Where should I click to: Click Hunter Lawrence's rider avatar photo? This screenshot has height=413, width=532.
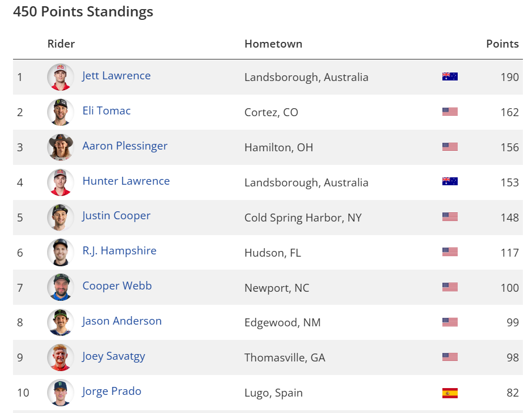pos(61,182)
